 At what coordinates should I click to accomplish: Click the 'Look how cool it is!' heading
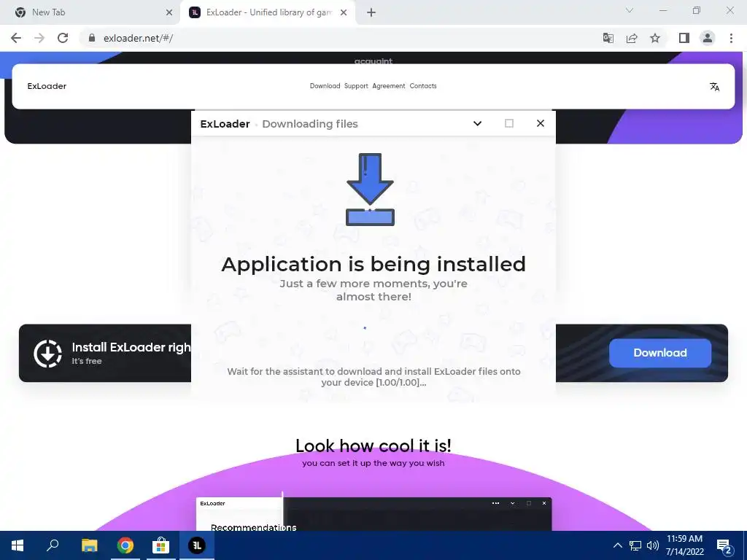(373, 446)
